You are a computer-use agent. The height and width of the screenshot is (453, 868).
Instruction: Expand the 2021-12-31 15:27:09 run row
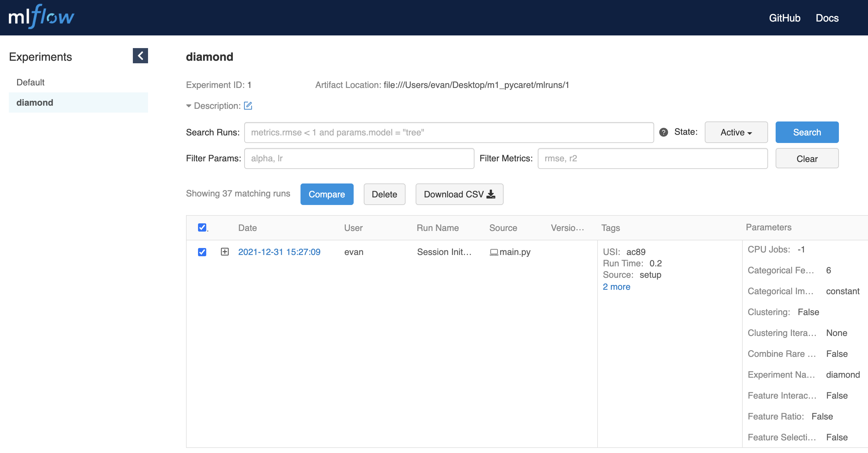click(x=225, y=252)
